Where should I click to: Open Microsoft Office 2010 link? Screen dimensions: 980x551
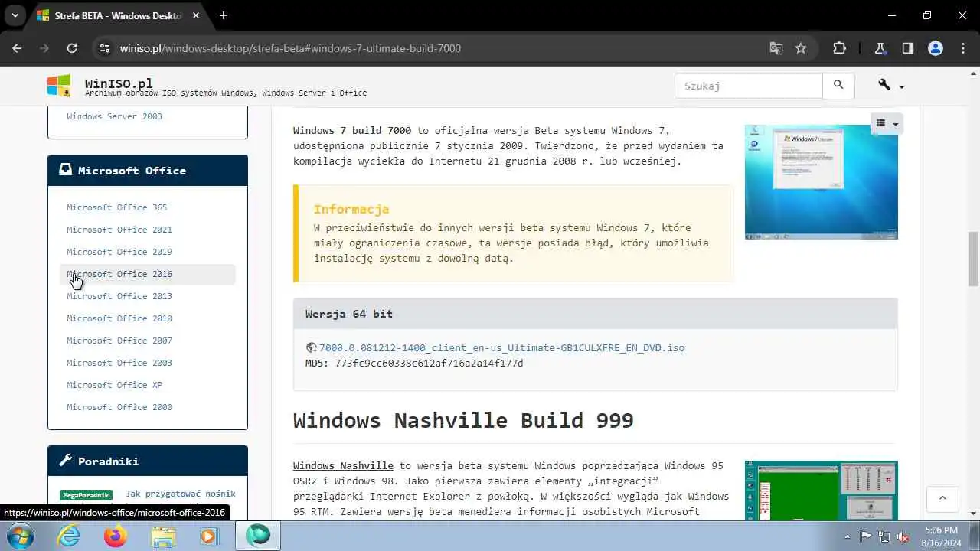pyautogui.click(x=119, y=318)
